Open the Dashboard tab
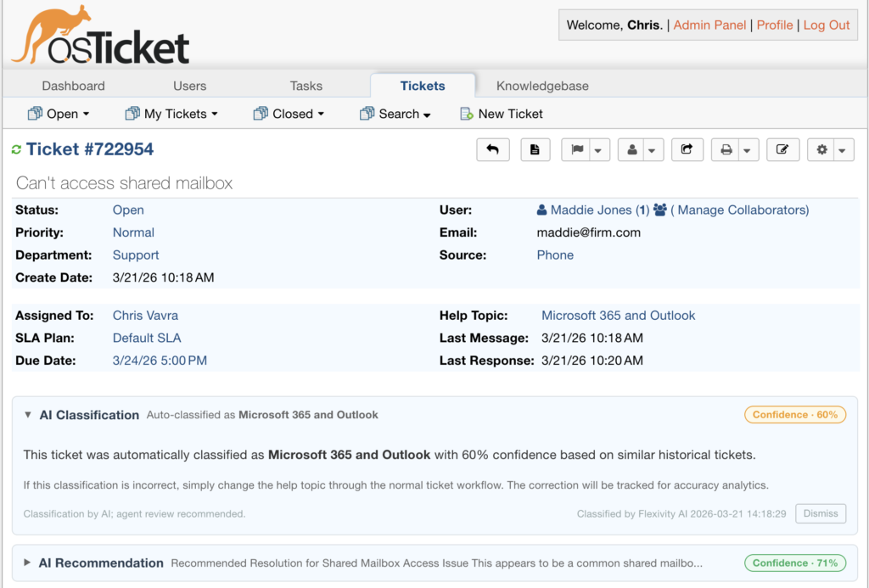The image size is (869, 588). 74,86
